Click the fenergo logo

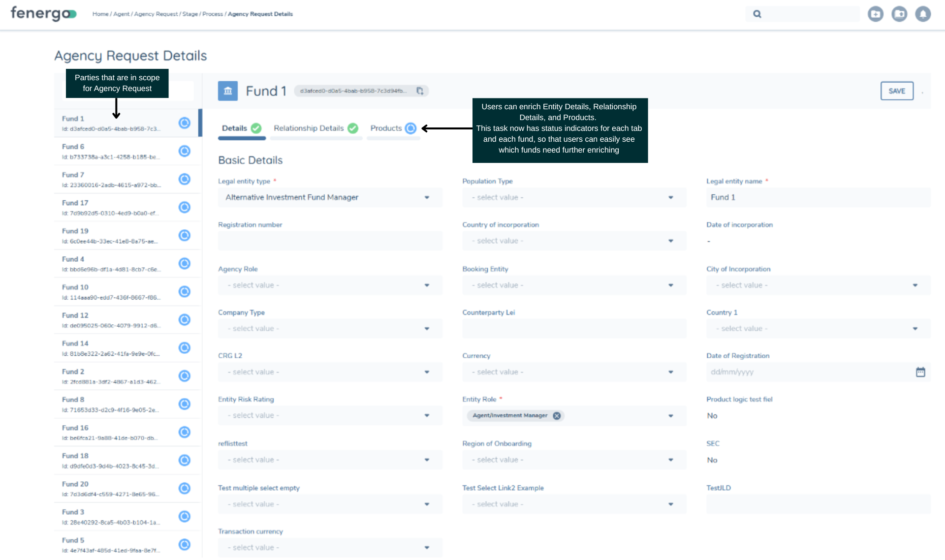pyautogui.click(x=43, y=14)
